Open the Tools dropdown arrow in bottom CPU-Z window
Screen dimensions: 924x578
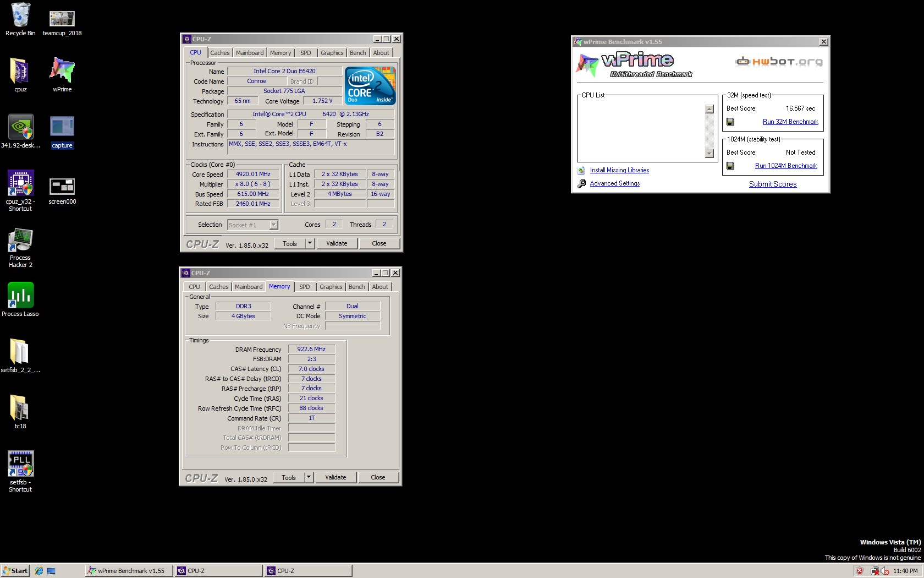coord(309,477)
